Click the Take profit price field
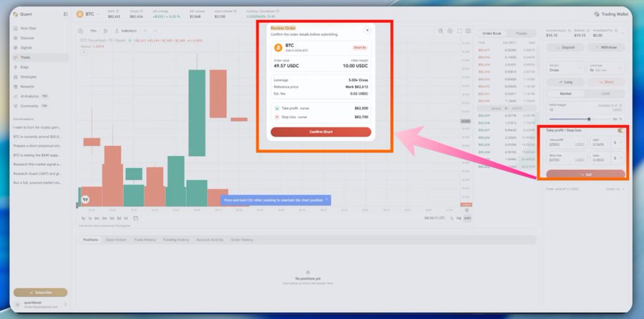Image resolution: width=644 pixels, height=319 pixels. click(x=567, y=142)
